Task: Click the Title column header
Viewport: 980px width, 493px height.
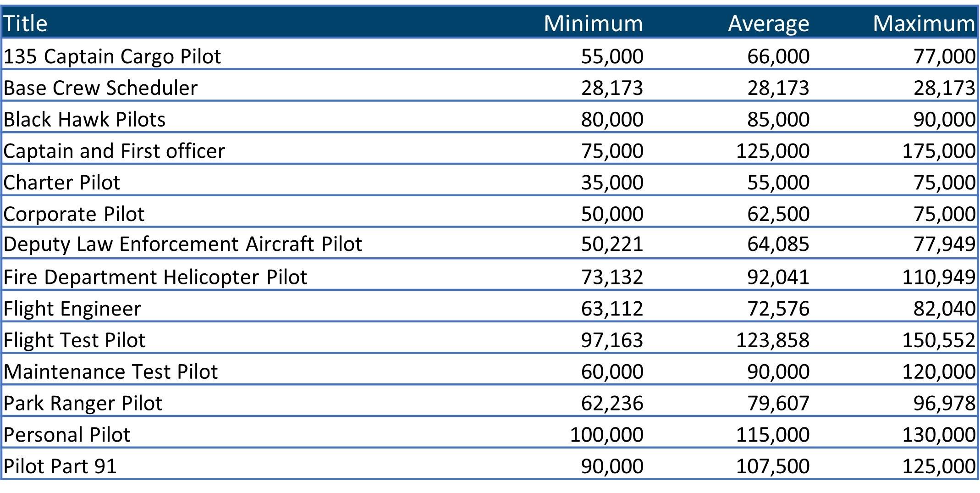Action: (26, 23)
